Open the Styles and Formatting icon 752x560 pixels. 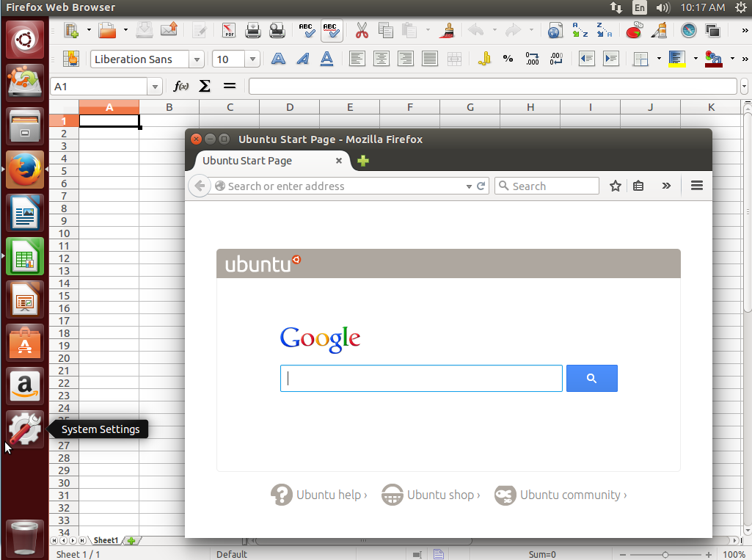point(71,59)
